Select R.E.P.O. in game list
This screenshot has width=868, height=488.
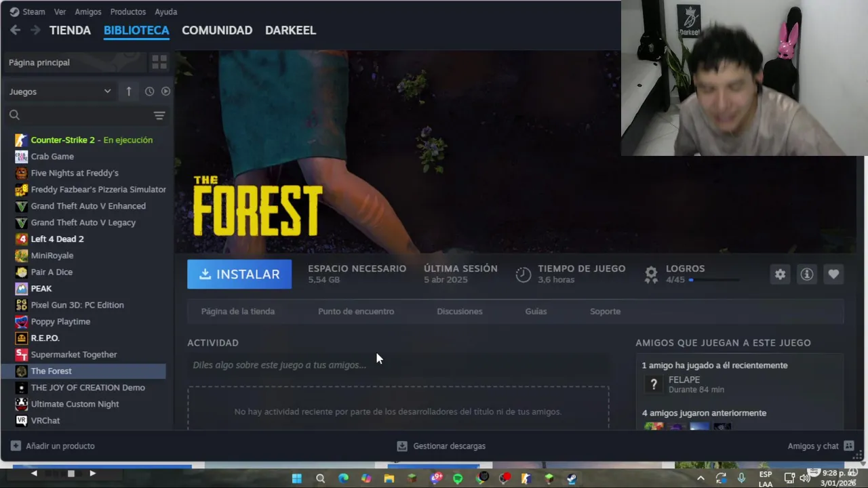84,338
